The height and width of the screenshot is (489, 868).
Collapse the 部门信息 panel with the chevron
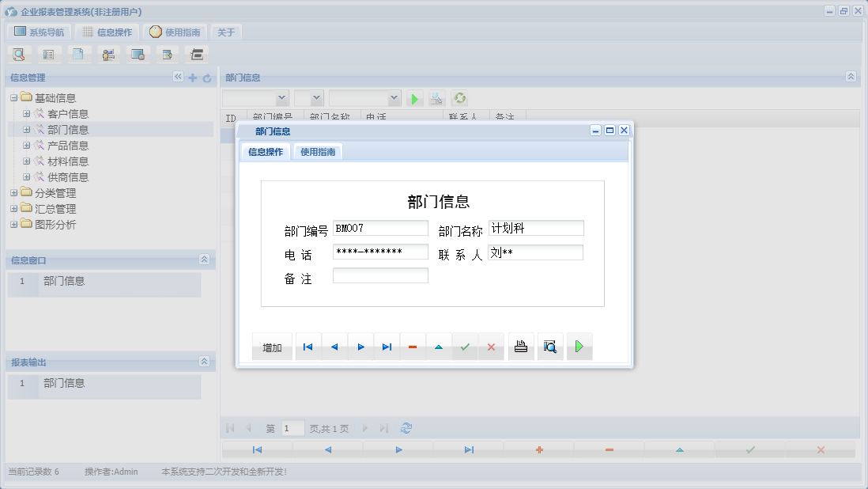point(851,77)
